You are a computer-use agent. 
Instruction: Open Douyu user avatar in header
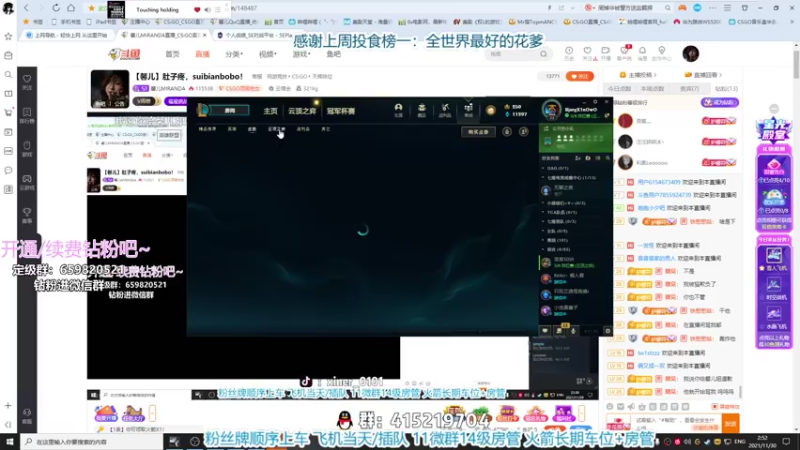click(x=690, y=54)
